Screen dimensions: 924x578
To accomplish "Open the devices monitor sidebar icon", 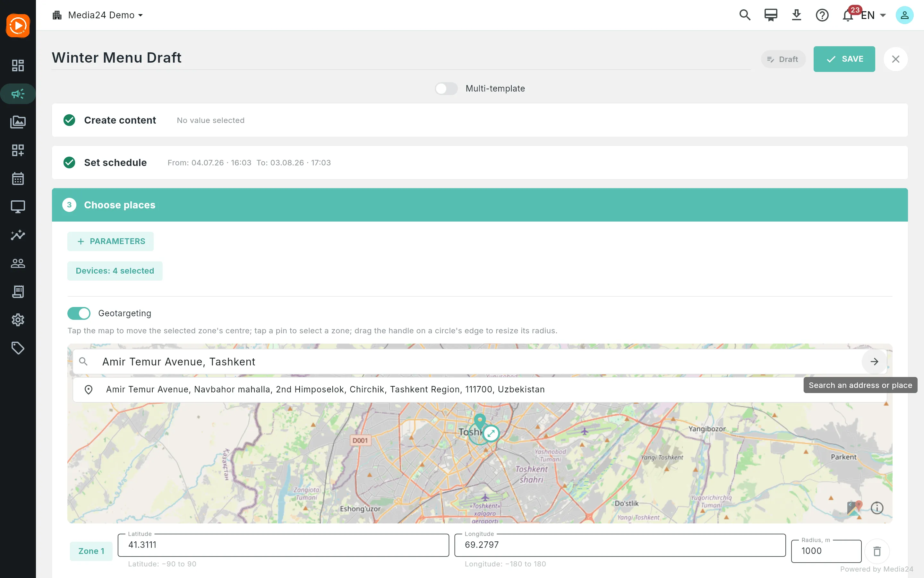I will (18, 207).
